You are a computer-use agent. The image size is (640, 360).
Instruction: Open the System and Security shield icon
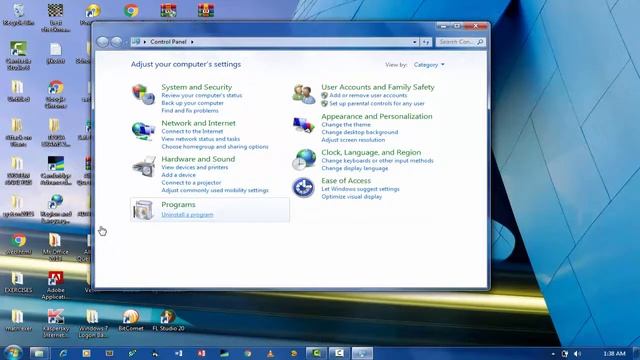point(143,95)
